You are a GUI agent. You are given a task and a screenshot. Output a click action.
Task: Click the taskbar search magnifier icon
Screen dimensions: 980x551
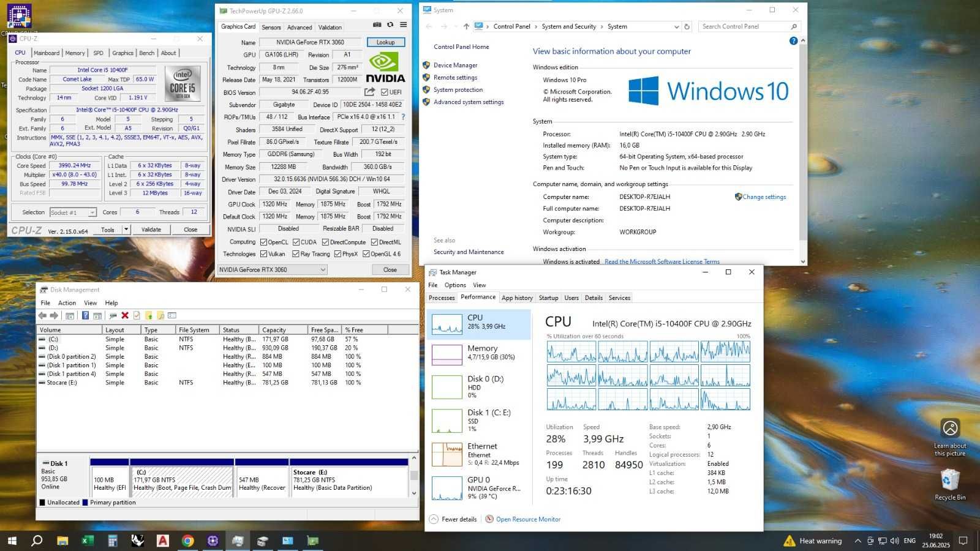click(x=37, y=541)
